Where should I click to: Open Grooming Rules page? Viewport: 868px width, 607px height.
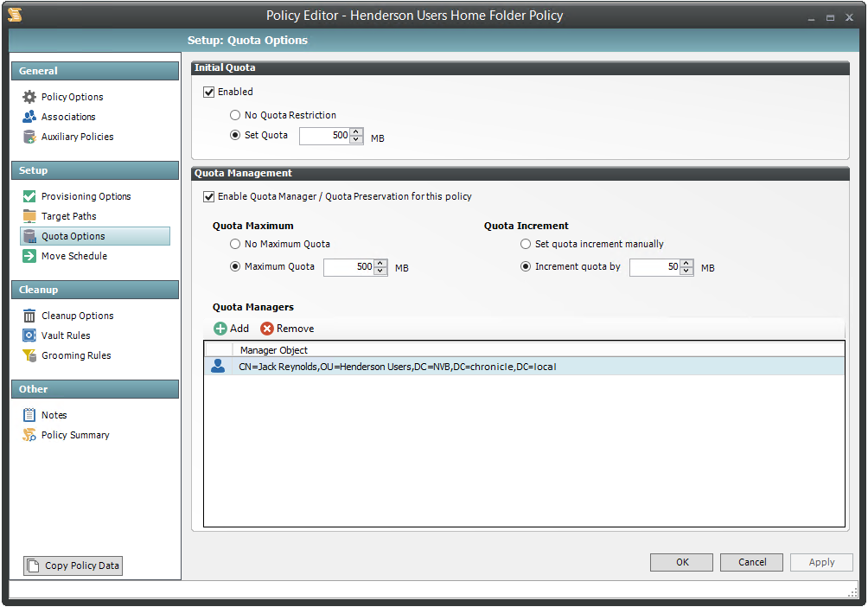[x=76, y=355]
